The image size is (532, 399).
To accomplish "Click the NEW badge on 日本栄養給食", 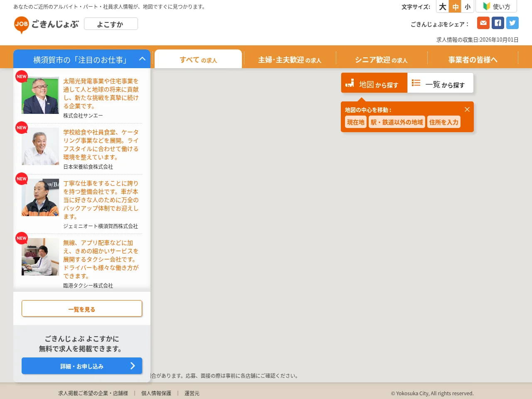I will pyautogui.click(x=22, y=128).
